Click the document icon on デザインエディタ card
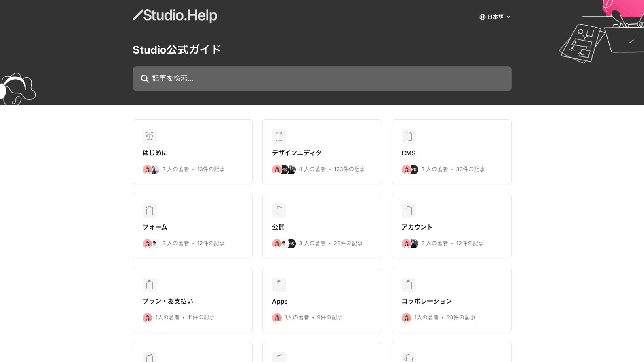 pyautogui.click(x=279, y=136)
